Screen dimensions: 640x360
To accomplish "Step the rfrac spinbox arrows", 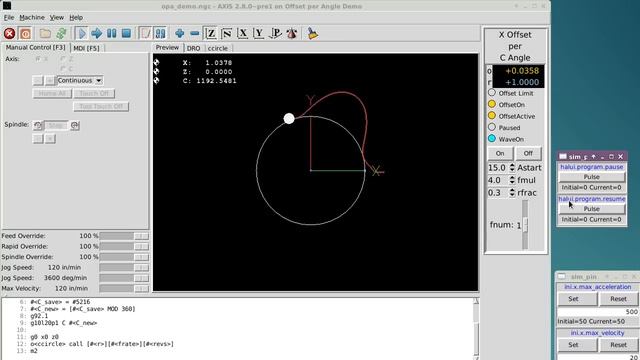I will (x=512, y=193).
